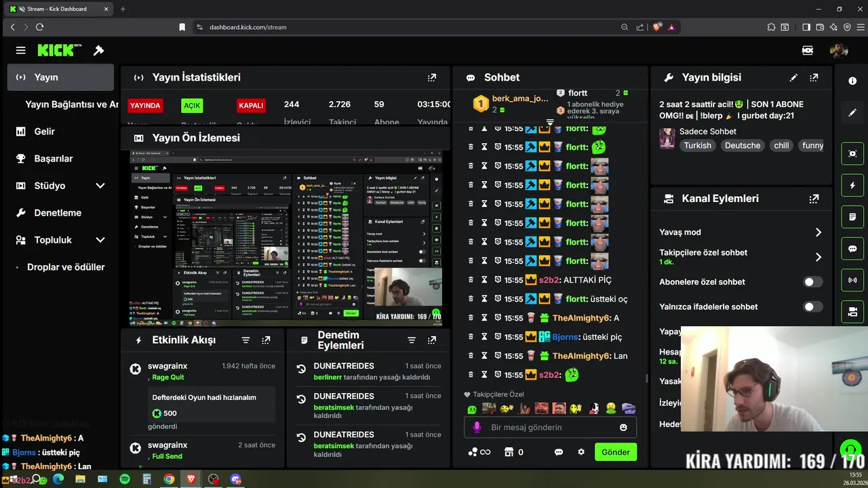Viewport: 868px width, 488px height.
Task: Timeout Bjorns using the hourglass icon
Action: [x=484, y=337]
